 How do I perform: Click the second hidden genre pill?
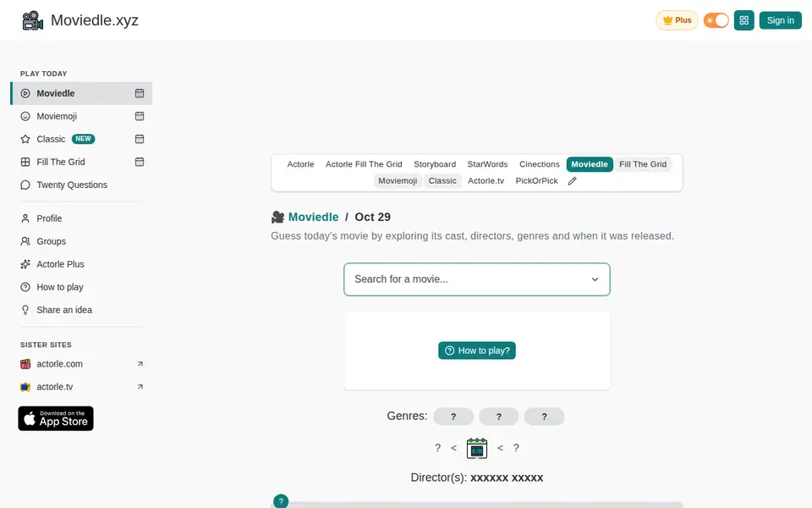coord(499,417)
